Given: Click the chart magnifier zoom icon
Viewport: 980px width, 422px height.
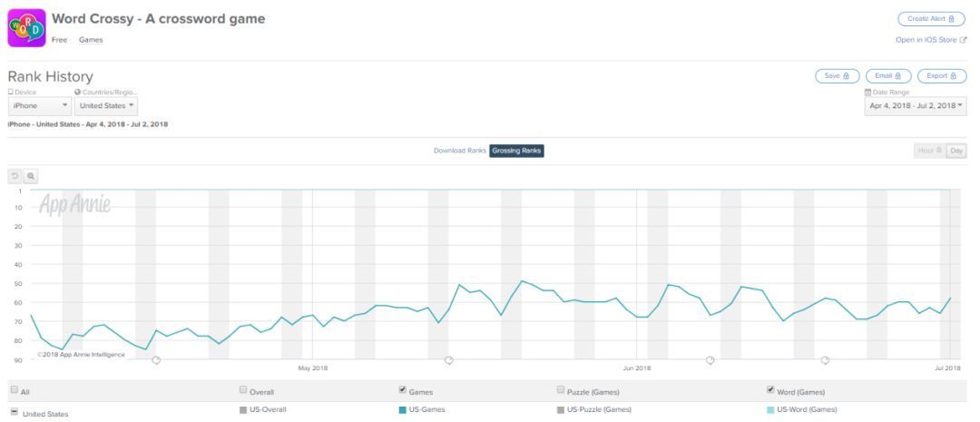Looking at the screenshot, I should (x=31, y=176).
